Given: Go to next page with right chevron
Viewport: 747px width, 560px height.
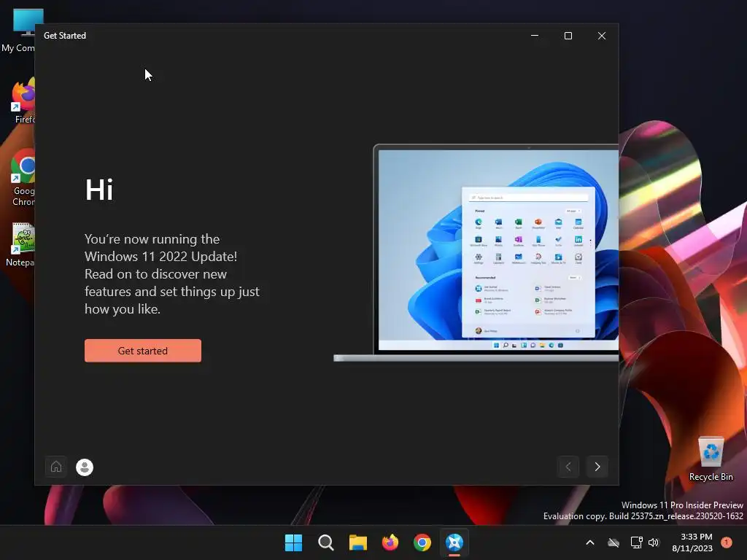Looking at the screenshot, I should [x=597, y=467].
